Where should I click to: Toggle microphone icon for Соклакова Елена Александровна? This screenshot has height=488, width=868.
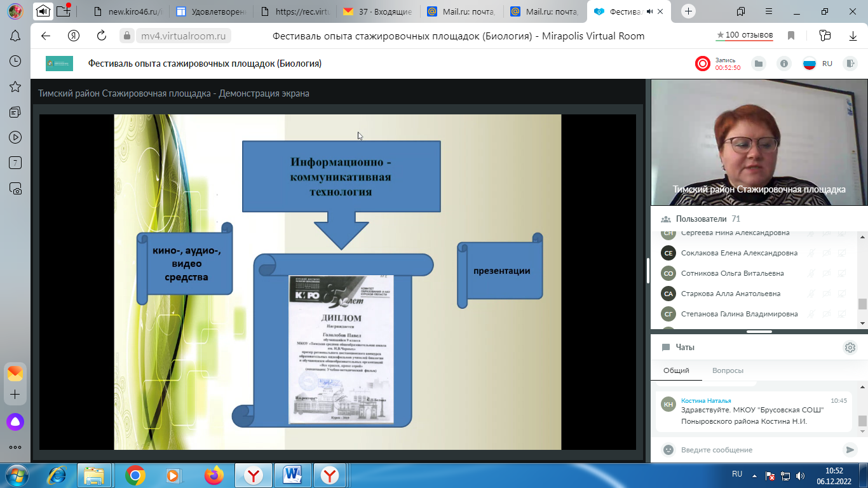tap(811, 253)
